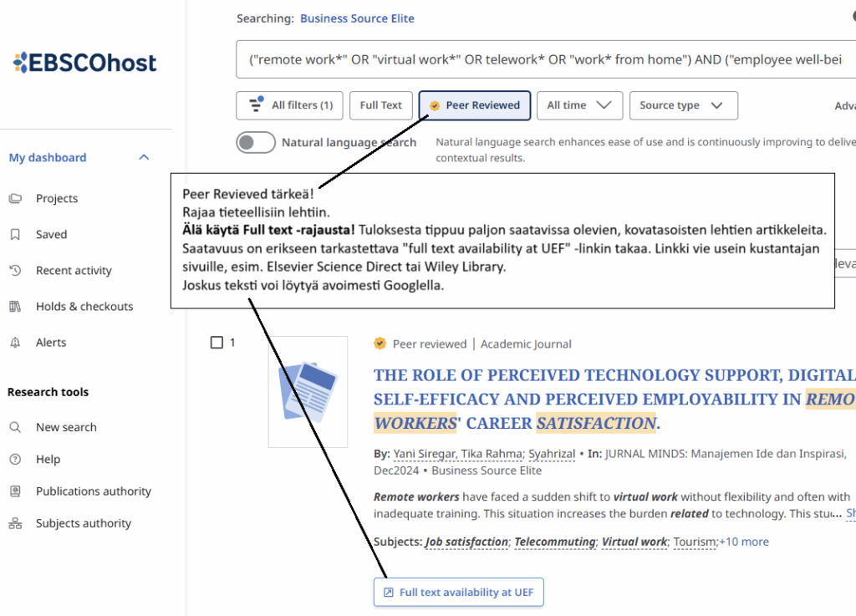The image size is (856, 616).
Task: Click the Research tools heading
Action: pos(48,392)
